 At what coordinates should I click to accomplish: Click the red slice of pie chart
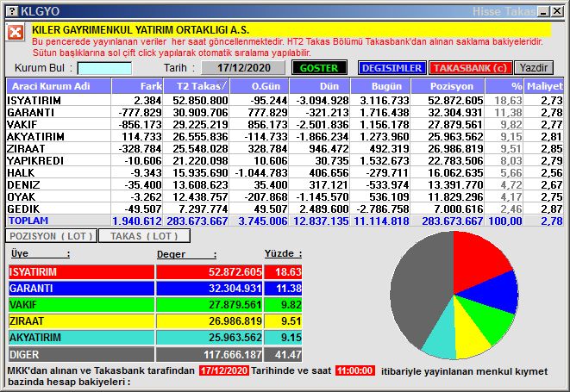point(478,264)
